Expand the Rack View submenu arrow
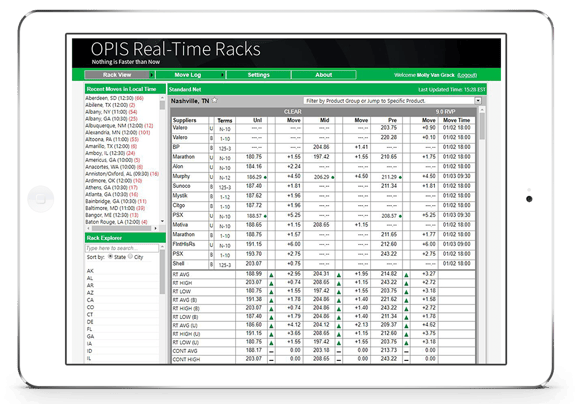 coord(151,75)
